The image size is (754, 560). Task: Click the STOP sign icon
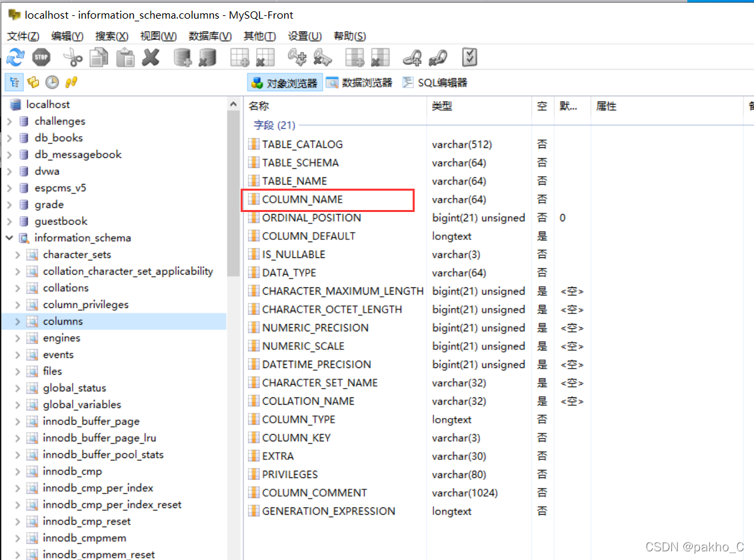pyautogui.click(x=41, y=58)
